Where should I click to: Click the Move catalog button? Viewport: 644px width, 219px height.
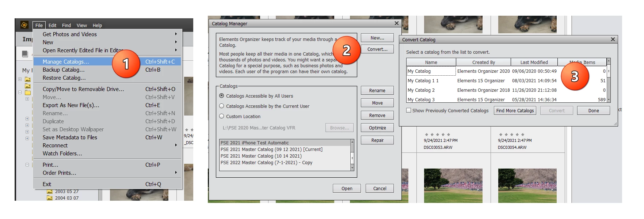(x=377, y=103)
